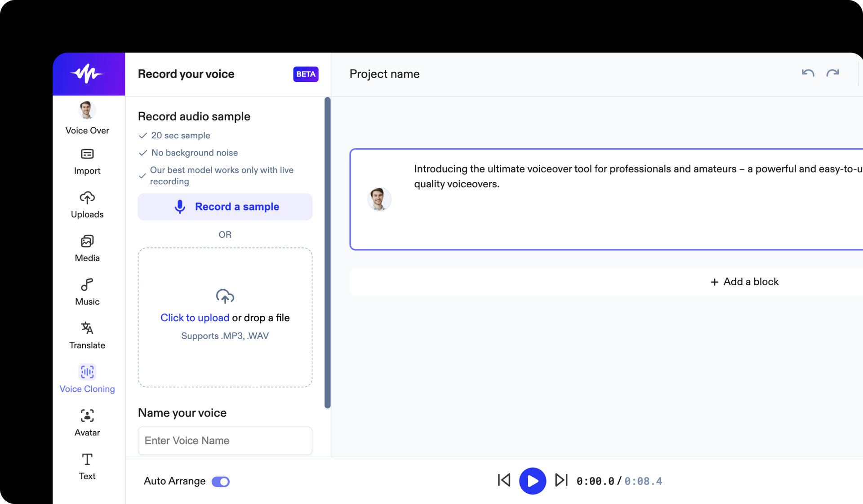Open the Voice Over section

tap(87, 119)
